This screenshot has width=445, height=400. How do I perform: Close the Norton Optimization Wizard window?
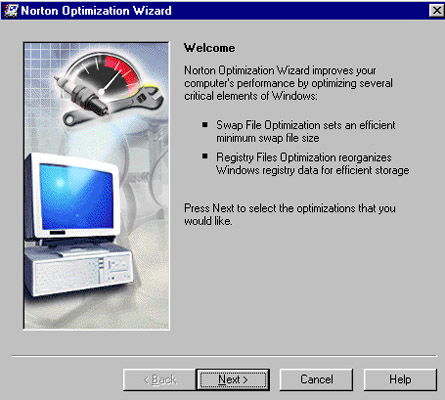click(x=436, y=11)
